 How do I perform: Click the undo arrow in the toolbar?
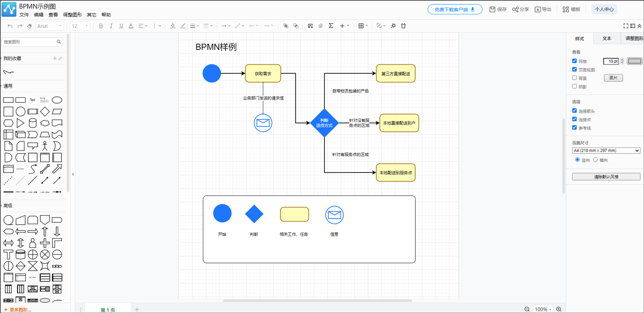pyautogui.click(x=10, y=26)
